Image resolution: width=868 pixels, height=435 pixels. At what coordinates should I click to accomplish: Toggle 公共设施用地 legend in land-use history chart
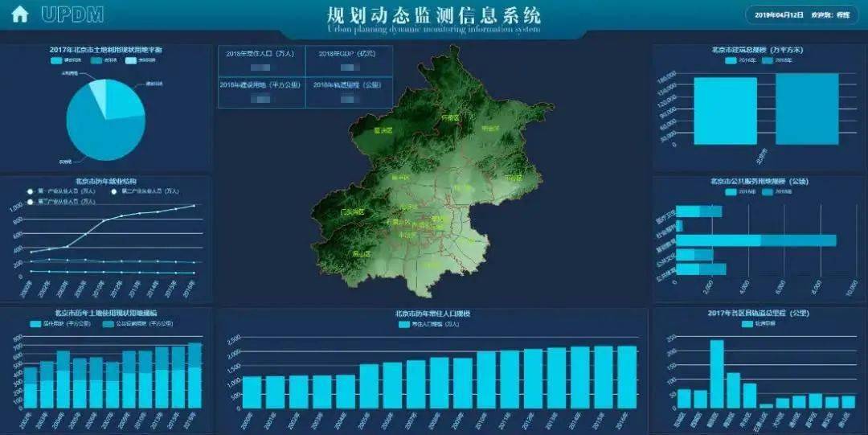click(x=138, y=323)
